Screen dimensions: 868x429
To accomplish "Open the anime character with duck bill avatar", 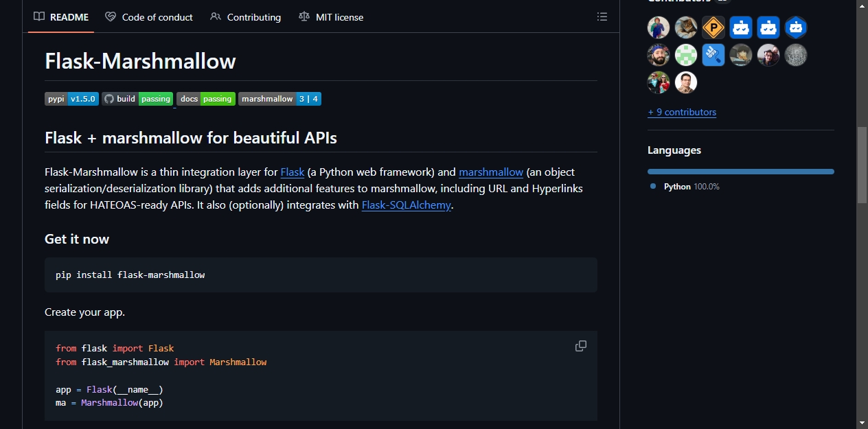I will [741, 55].
